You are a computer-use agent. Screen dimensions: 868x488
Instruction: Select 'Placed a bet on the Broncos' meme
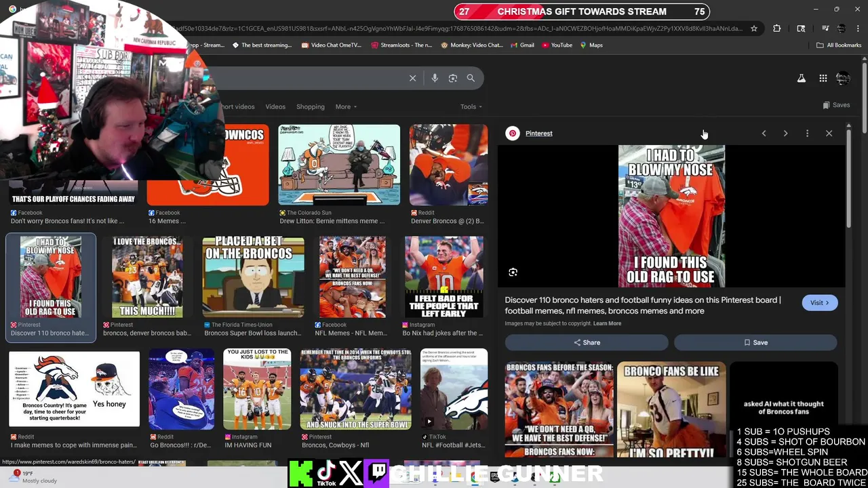coord(253,277)
